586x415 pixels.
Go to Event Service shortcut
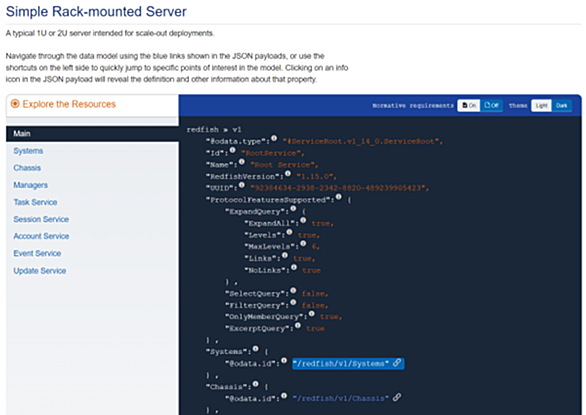tap(37, 253)
